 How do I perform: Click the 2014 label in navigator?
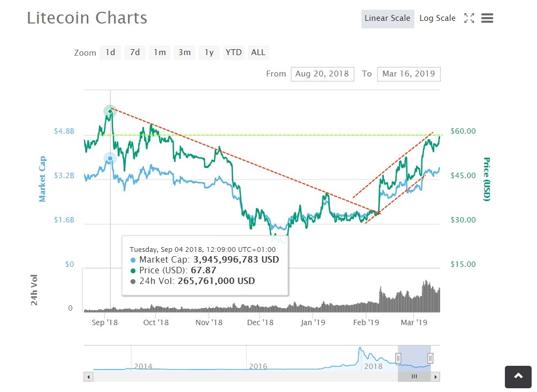coord(143,366)
